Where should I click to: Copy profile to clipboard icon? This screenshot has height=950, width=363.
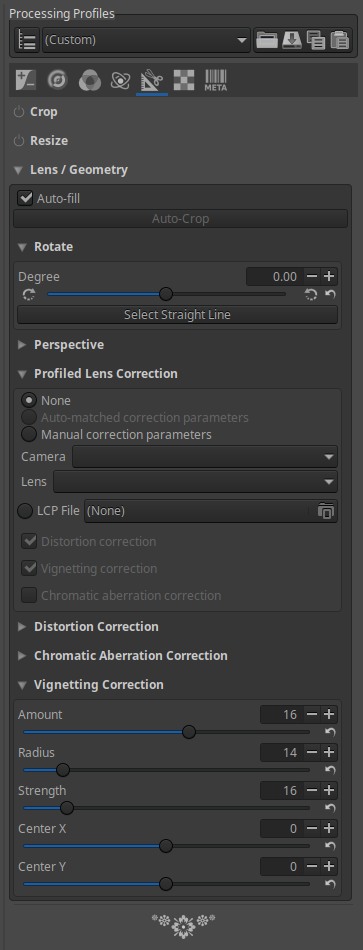316,41
